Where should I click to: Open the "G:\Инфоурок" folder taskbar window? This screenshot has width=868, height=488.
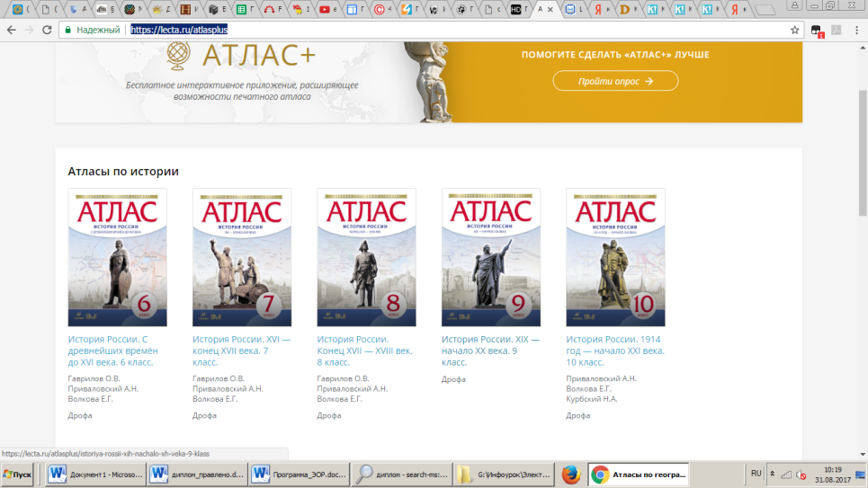pos(503,475)
